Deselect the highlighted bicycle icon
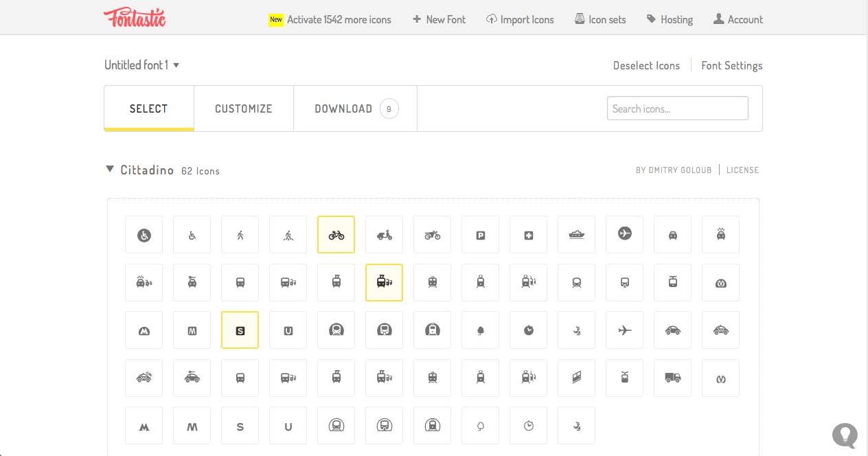Viewport: 868px width, 456px height. (x=336, y=234)
